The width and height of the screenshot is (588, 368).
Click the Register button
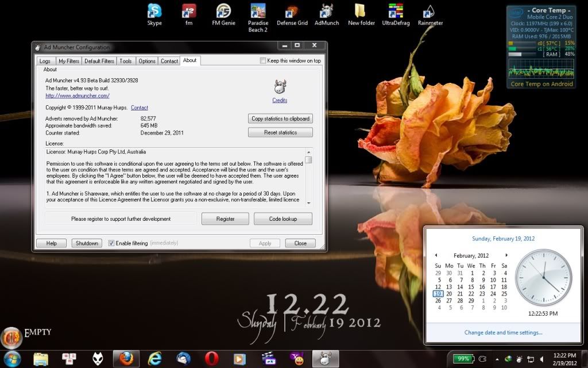point(225,219)
